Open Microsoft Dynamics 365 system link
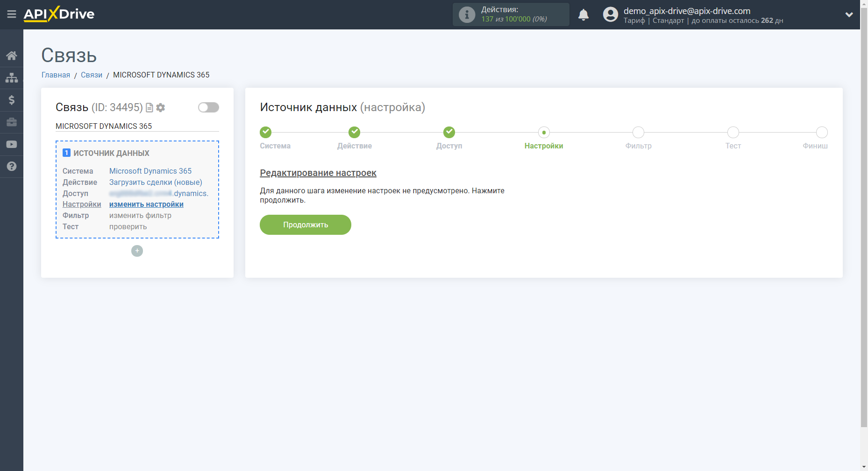868x471 pixels. tap(150, 171)
